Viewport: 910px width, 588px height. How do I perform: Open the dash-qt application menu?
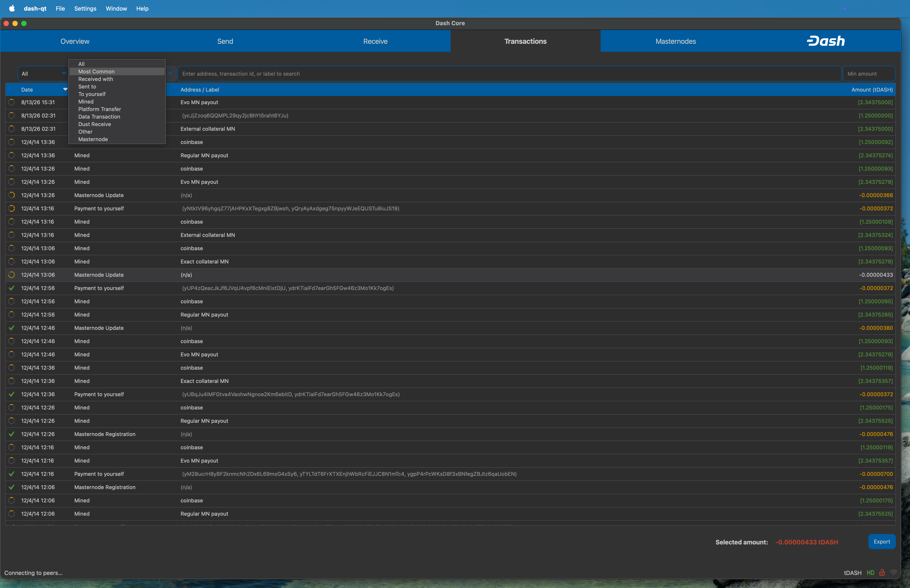click(x=35, y=8)
